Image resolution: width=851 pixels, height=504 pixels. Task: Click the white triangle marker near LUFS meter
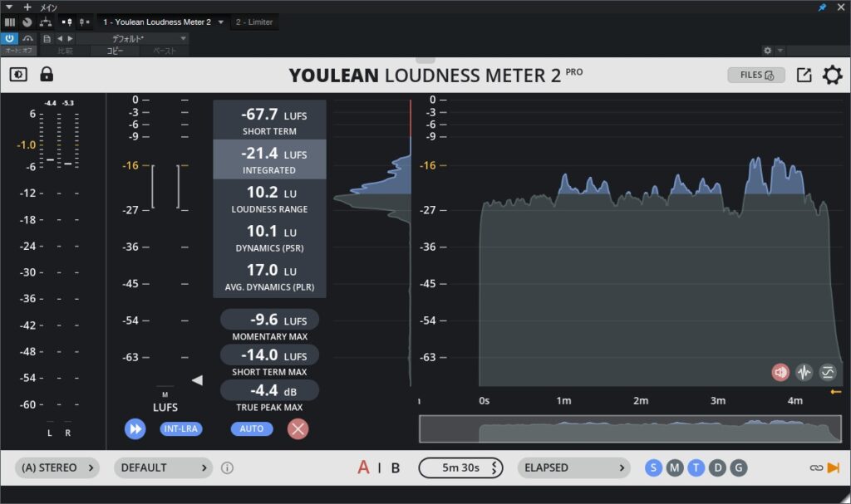pos(198,380)
